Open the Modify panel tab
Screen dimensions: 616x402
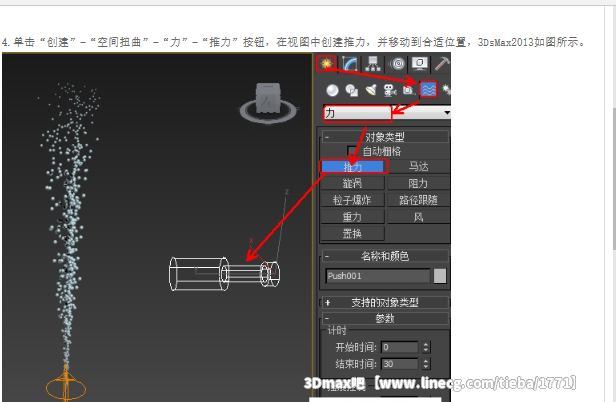coord(349,63)
